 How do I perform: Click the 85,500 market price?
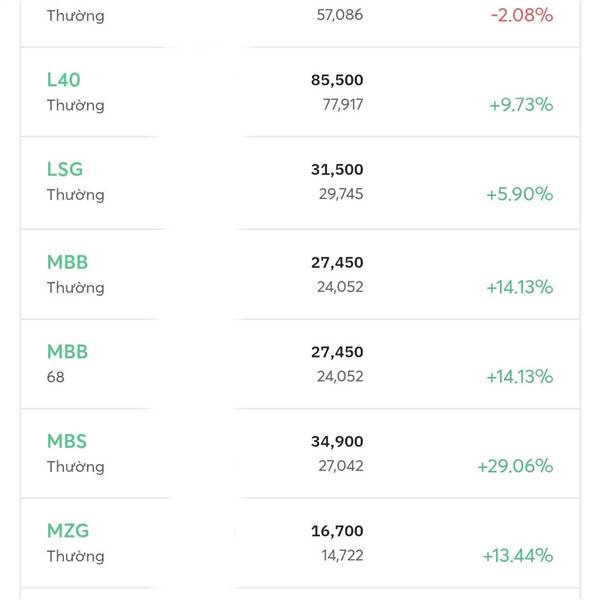(x=337, y=80)
